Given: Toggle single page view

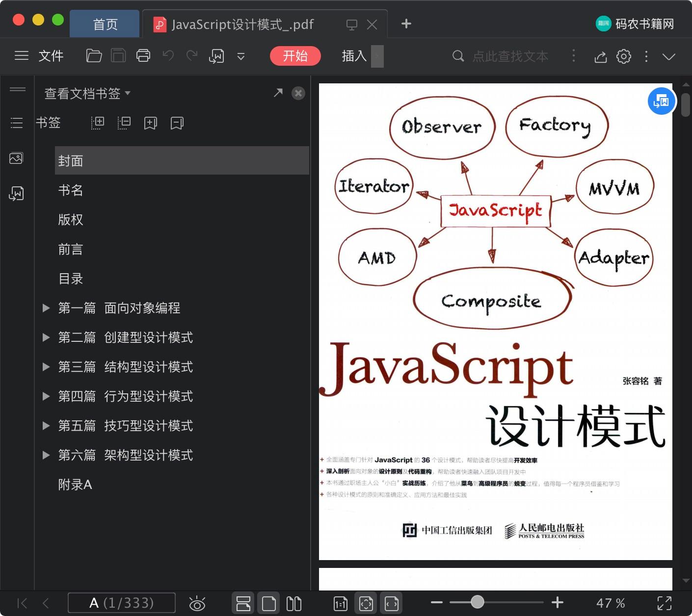Looking at the screenshot, I should pyautogui.click(x=269, y=603).
